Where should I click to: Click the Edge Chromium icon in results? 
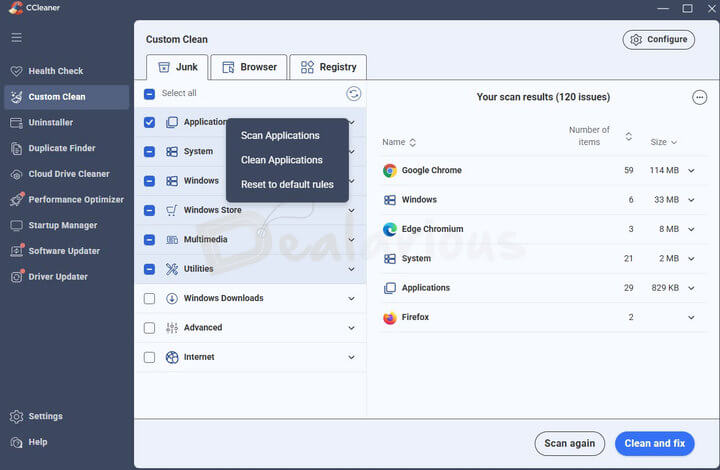click(x=390, y=229)
